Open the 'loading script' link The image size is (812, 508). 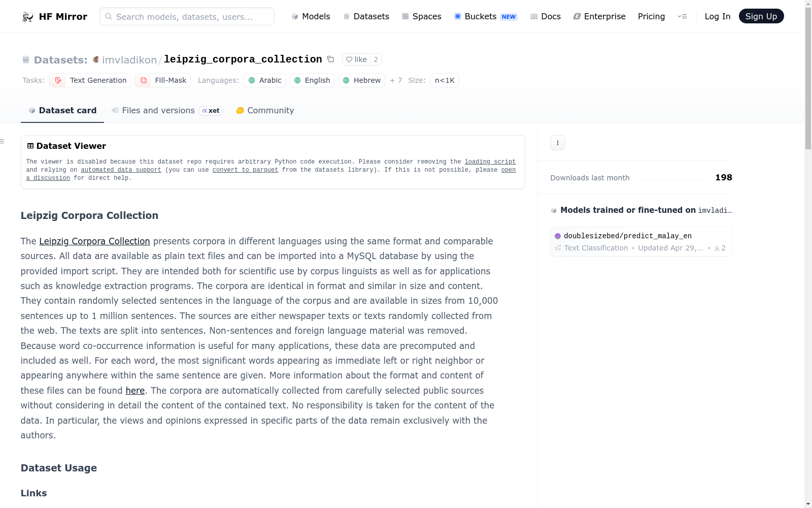pyautogui.click(x=490, y=162)
